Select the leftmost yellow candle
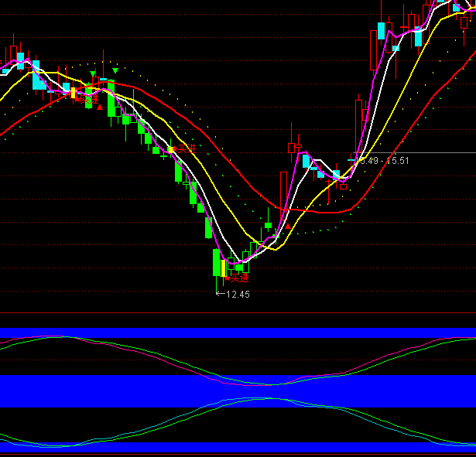This screenshot has width=476, height=457. [74, 94]
